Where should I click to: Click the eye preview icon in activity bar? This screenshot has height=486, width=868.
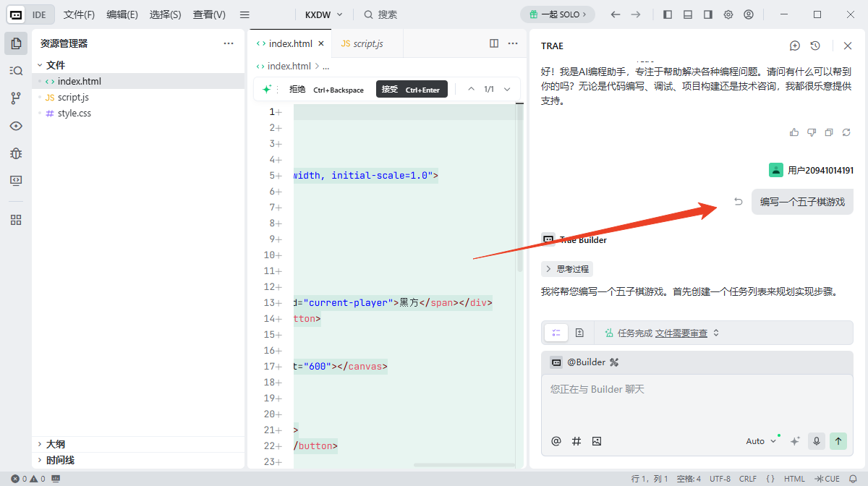coord(15,126)
